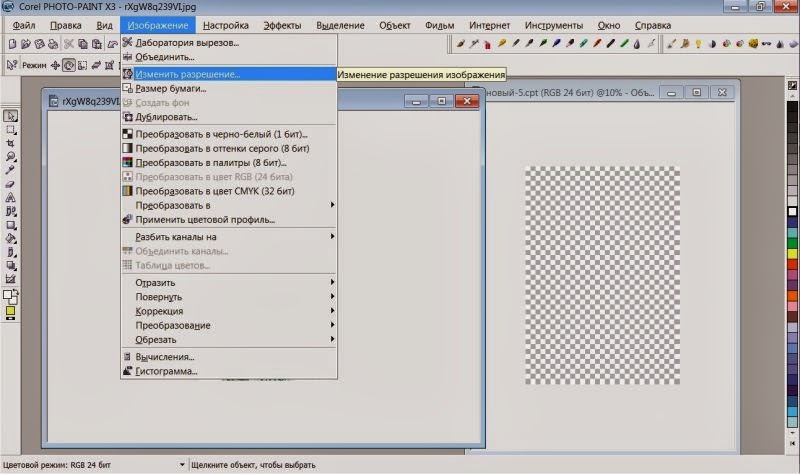Expand the Коррекция submenu

[229, 311]
